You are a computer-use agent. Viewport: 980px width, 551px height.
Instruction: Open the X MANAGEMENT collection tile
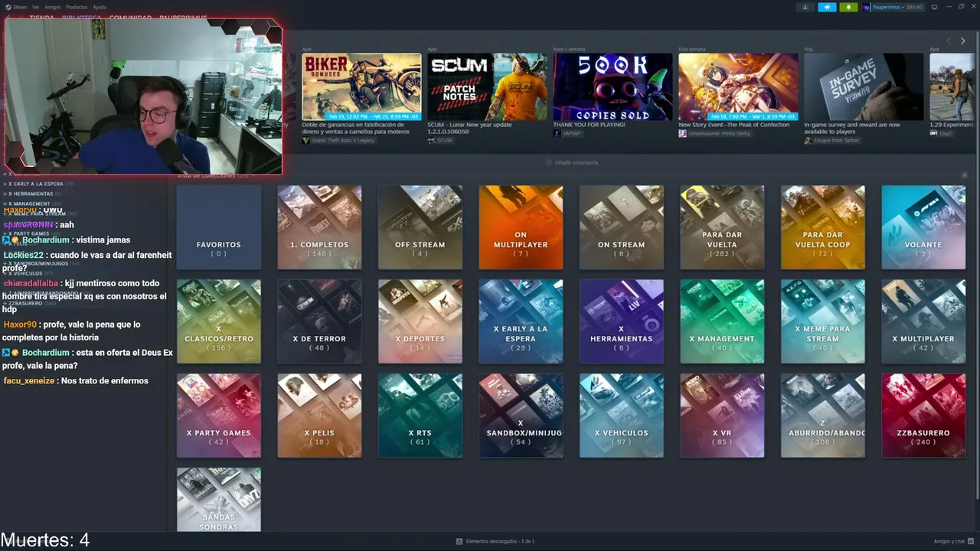click(x=722, y=321)
